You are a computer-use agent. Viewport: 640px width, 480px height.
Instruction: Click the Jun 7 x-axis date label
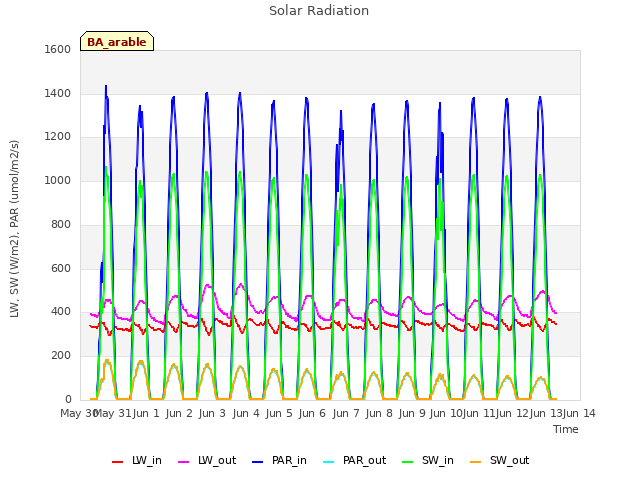346,413
